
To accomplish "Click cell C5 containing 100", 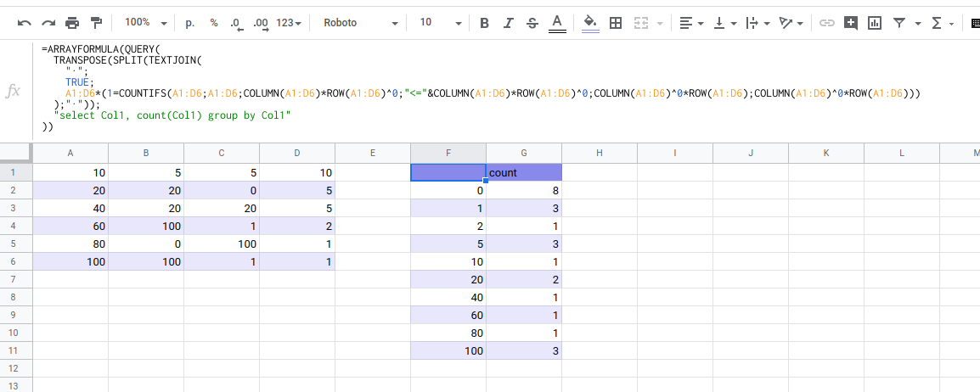I will click(222, 244).
